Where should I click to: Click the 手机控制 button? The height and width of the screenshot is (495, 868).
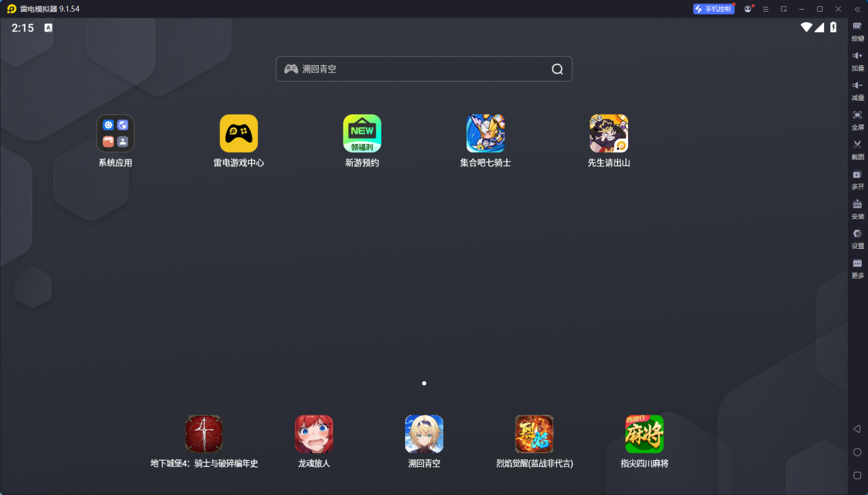pyautogui.click(x=714, y=9)
